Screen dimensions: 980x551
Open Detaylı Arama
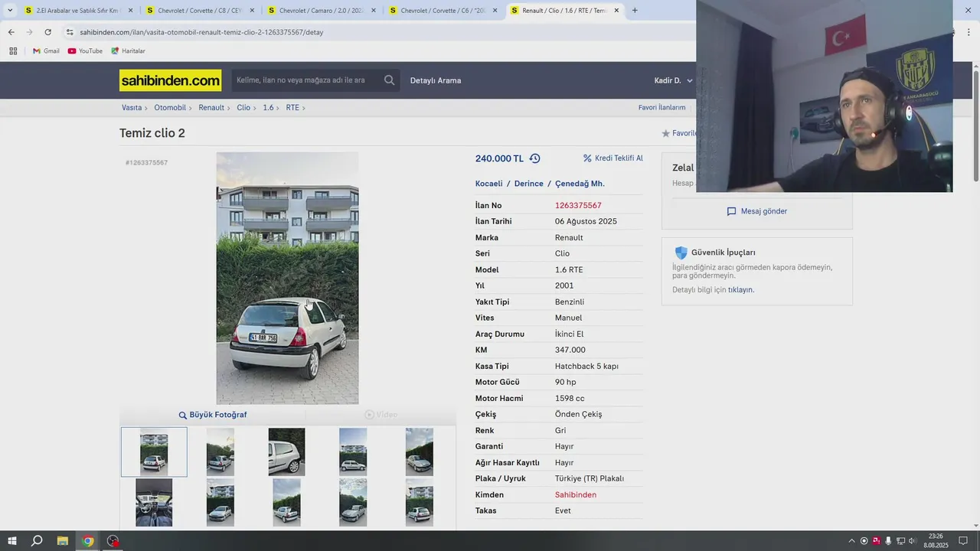pos(436,80)
